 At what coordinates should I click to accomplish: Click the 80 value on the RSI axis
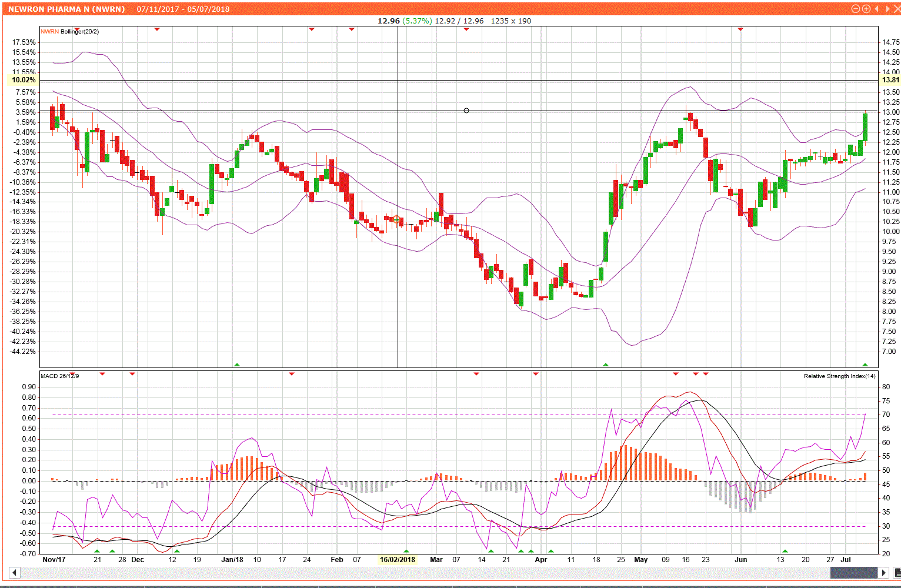[886, 387]
